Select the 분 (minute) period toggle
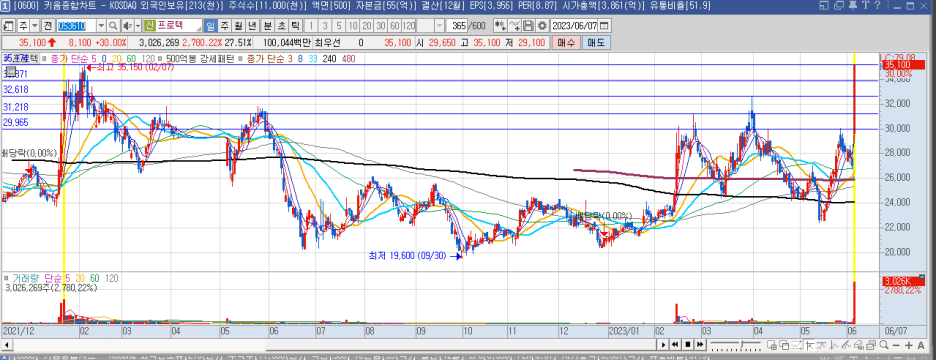 267,26
